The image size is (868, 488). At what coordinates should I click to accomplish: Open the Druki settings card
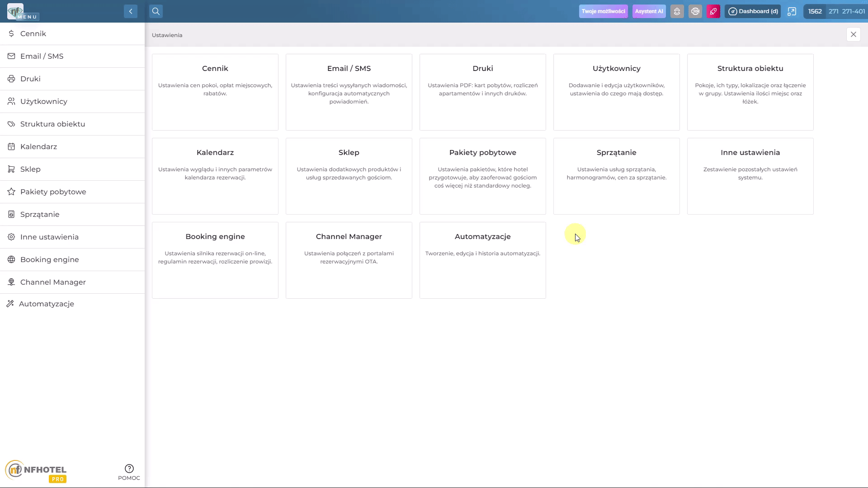pos(483,92)
